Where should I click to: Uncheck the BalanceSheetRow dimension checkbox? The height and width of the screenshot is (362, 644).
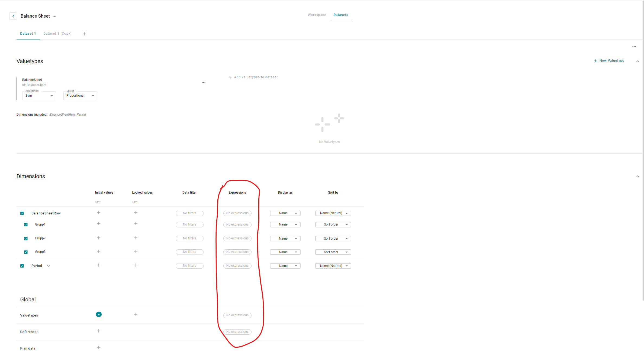[22, 213]
